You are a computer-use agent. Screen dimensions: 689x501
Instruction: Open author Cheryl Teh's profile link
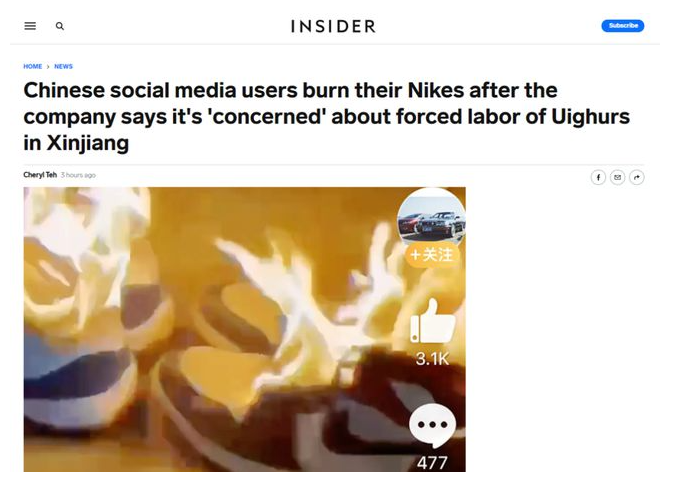(40, 175)
